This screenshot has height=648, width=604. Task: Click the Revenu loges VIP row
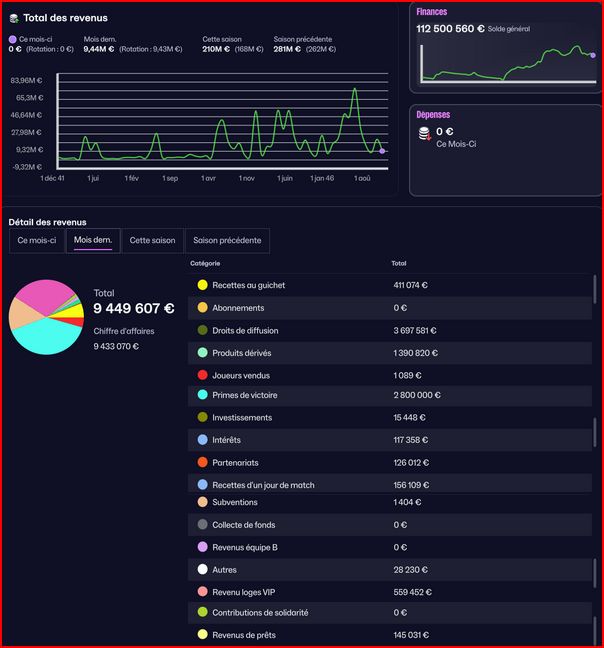(390, 592)
